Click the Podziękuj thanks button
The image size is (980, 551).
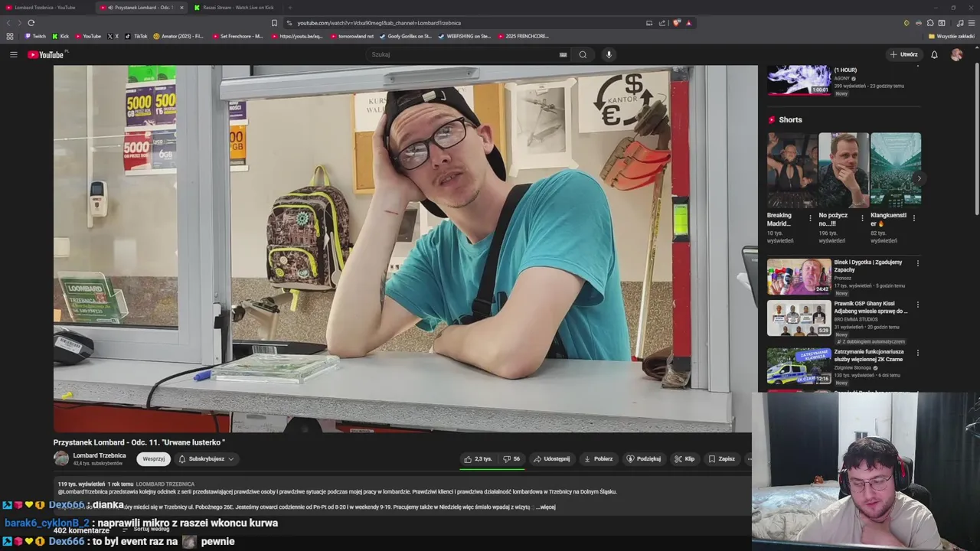[643, 459]
